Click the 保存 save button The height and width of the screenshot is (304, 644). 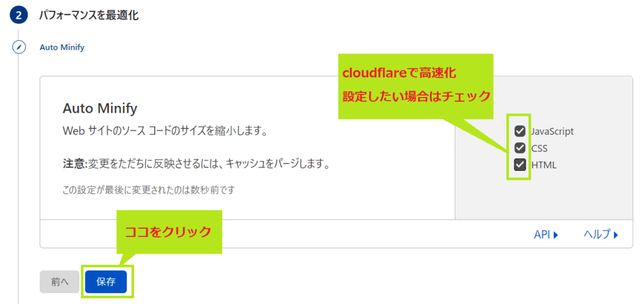(x=106, y=282)
